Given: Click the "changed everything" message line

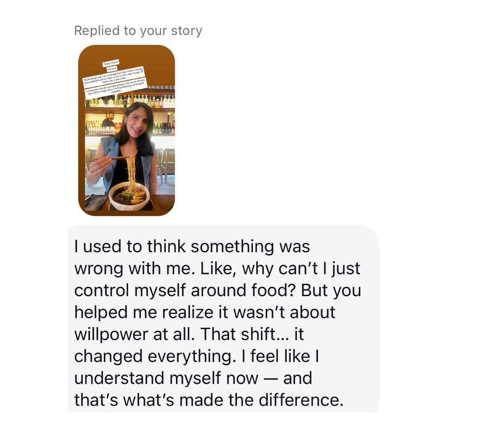Looking at the screenshot, I should coord(196,356).
